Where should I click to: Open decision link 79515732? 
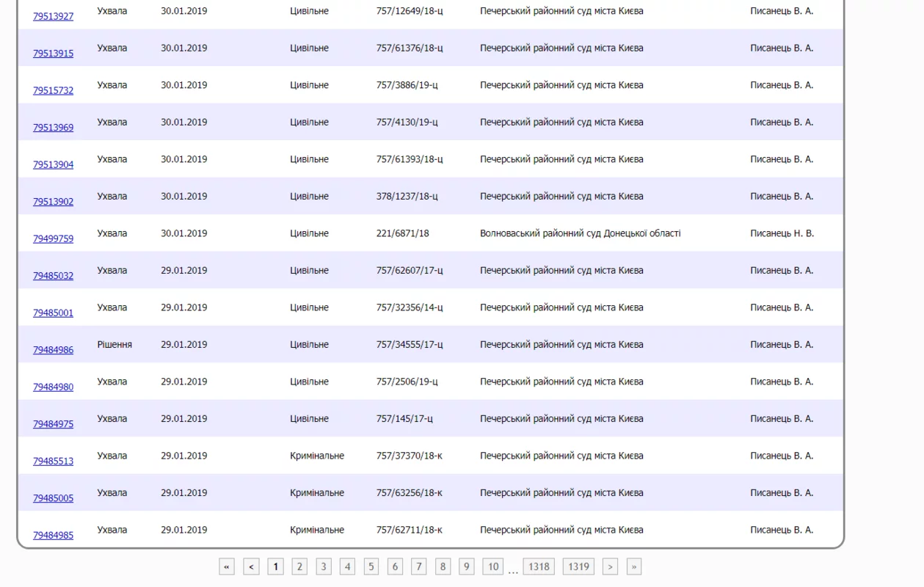[53, 90]
